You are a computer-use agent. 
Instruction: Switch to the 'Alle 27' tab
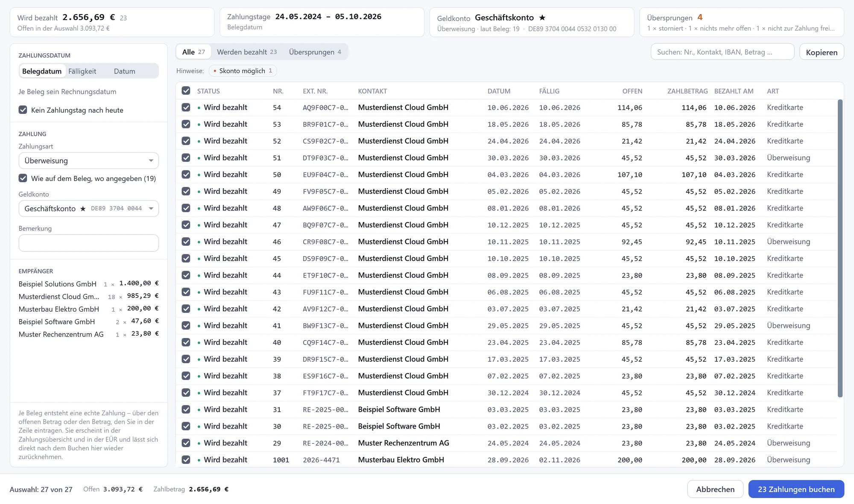[x=193, y=52]
